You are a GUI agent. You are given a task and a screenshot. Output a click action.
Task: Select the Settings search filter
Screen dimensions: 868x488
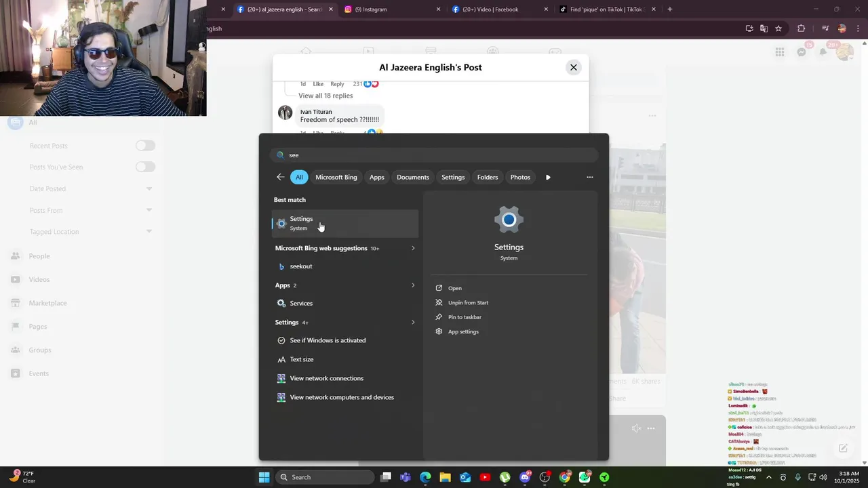tap(453, 177)
